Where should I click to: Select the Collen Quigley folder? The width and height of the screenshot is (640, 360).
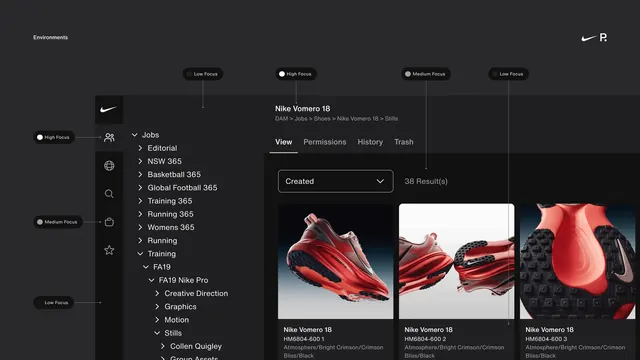tap(196, 346)
